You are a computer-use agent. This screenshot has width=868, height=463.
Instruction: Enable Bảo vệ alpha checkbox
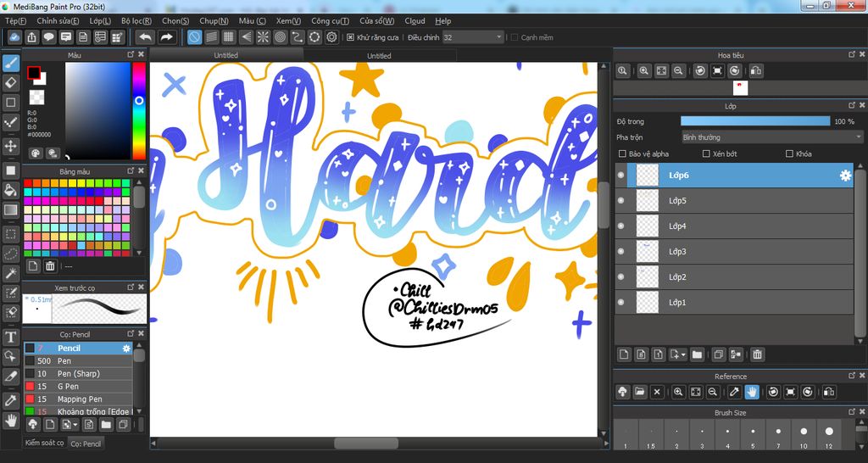click(x=622, y=153)
